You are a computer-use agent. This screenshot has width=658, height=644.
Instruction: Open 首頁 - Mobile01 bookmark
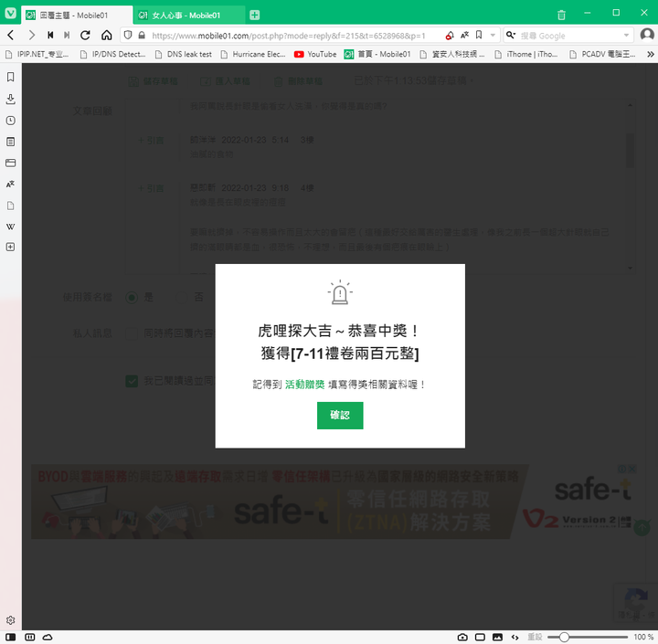click(x=377, y=54)
